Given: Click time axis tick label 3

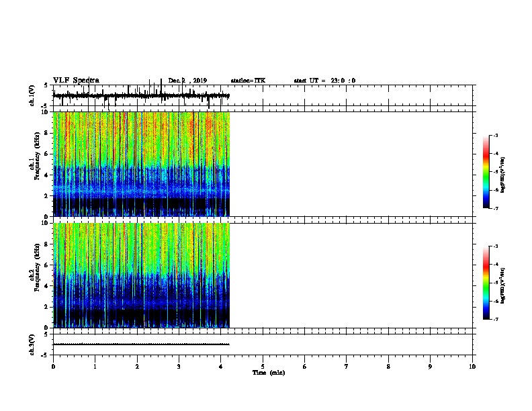Looking at the screenshot, I should (179, 367).
